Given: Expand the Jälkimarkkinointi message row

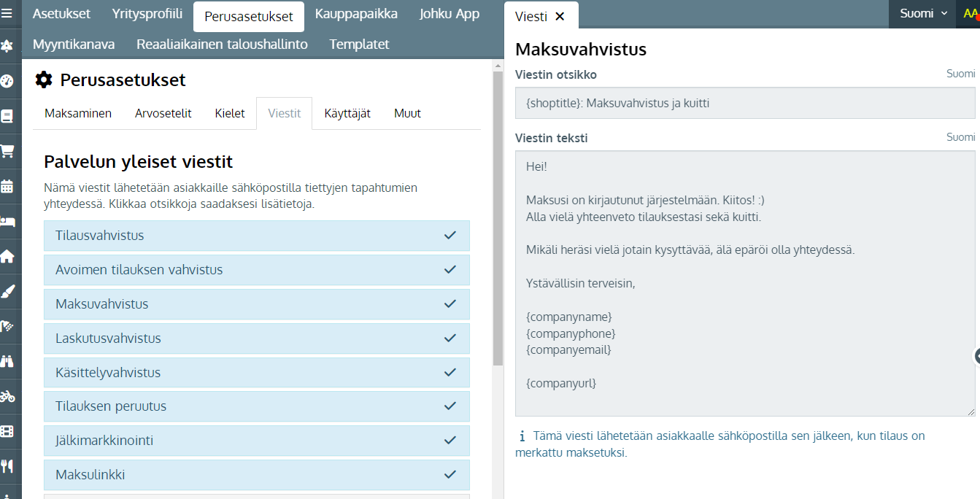Looking at the screenshot, I should 257,441.
